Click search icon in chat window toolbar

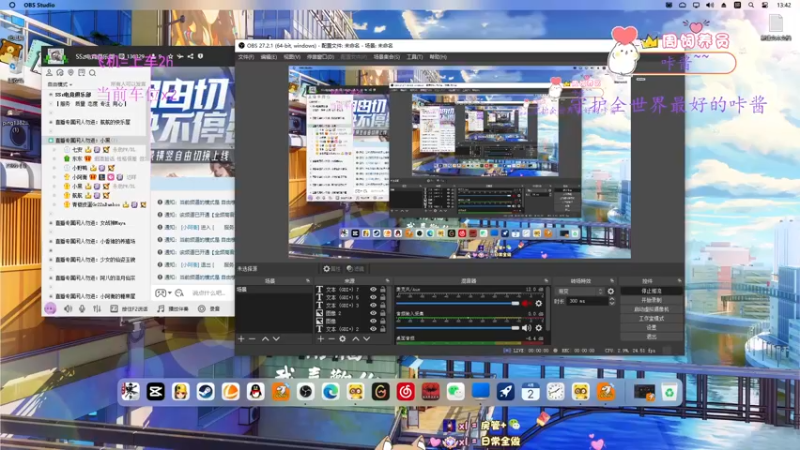point(92,73)
